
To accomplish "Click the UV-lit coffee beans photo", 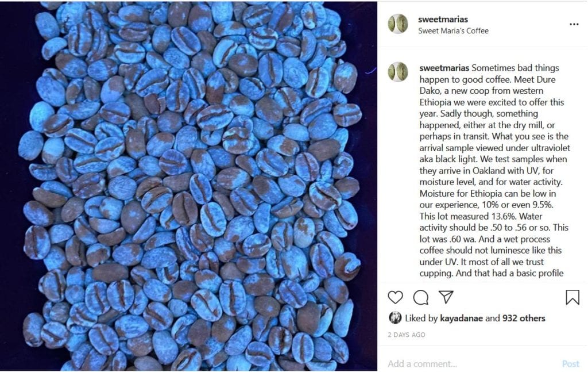I will click(188, 186).
